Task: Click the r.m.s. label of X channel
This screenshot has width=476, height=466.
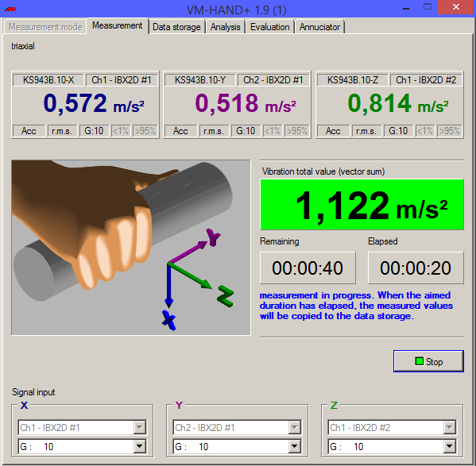Action: (x=62, y=131)
